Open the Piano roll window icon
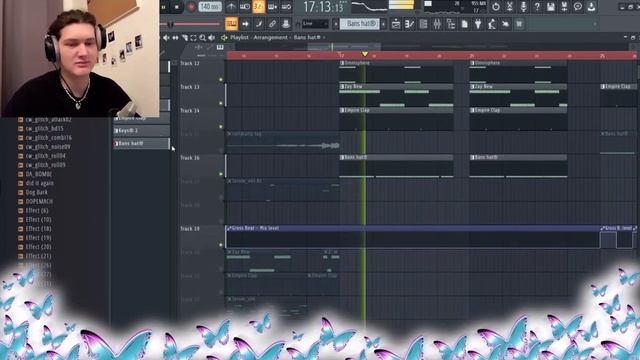The height and width of the screenshot is (360, 640). tap(409, 24)
